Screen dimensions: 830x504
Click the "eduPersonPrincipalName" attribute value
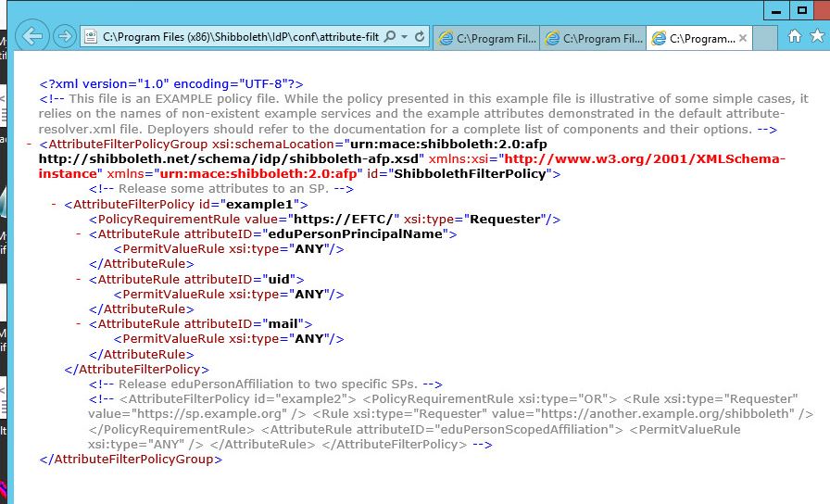[x=356, y=234]
